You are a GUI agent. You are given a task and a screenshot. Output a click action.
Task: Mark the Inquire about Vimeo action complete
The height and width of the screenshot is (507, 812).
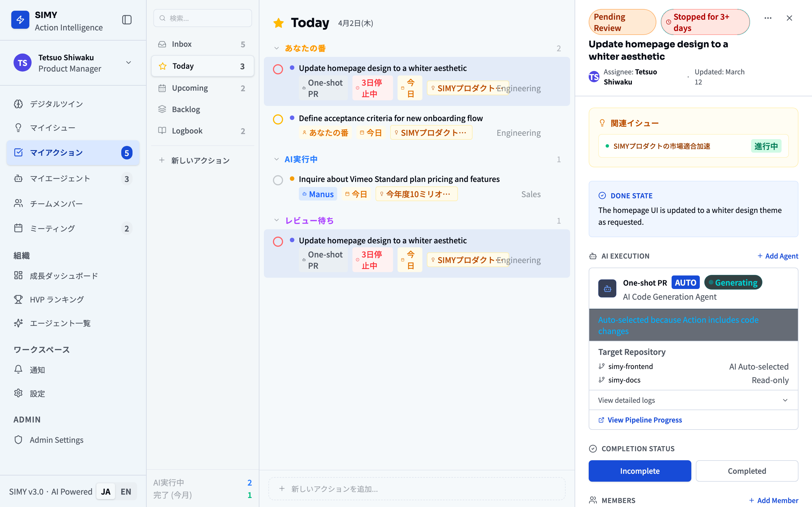pos(278,180)
